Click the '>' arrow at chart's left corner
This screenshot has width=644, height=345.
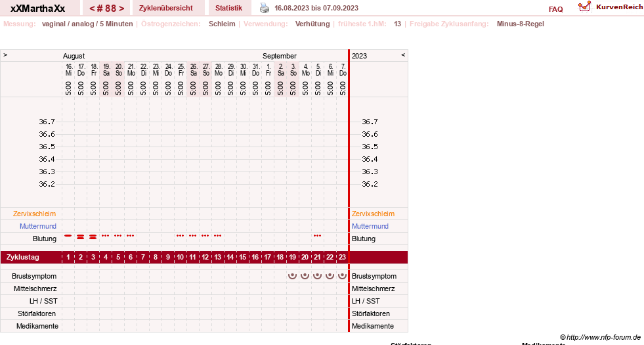5,55
